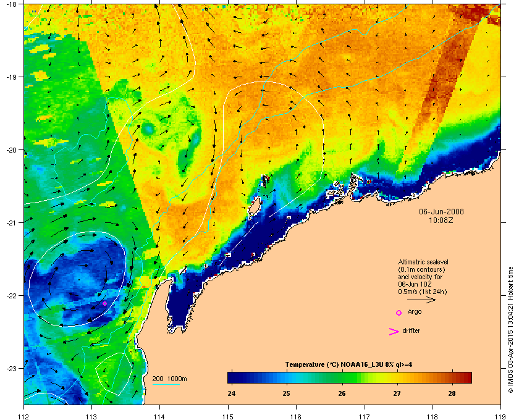The height and width of the screenshot is (420, 519).
Task: Click the magenta drifter symbol in the legend
Action: coord(394,332)
